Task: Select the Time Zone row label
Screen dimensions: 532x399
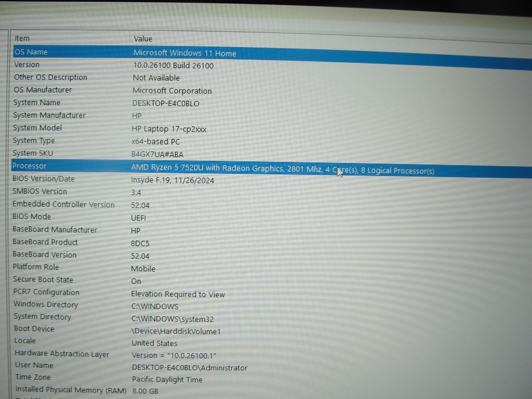Action: point(33,377)
